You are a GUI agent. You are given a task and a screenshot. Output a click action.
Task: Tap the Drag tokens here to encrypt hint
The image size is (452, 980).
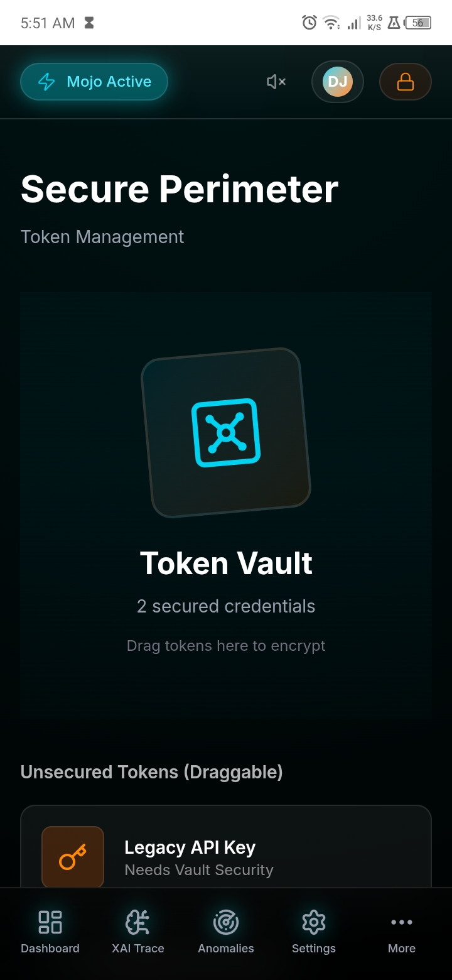click(x=226, y=646)
